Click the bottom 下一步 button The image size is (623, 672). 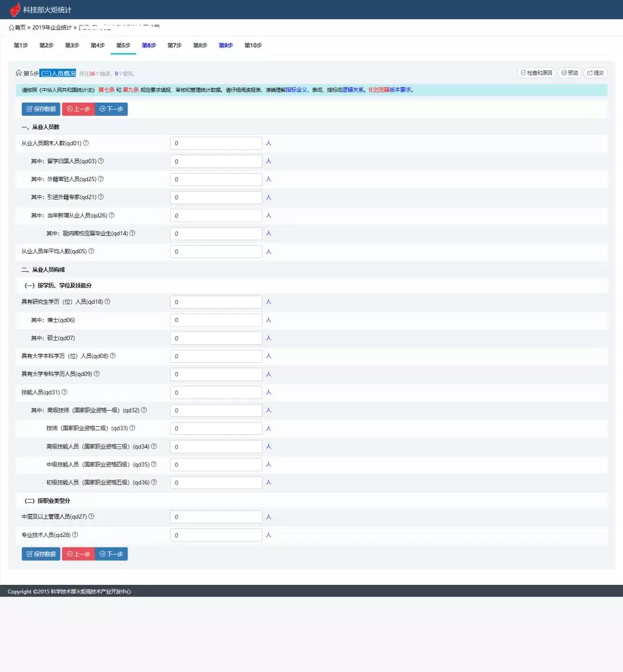coord(111,554)
